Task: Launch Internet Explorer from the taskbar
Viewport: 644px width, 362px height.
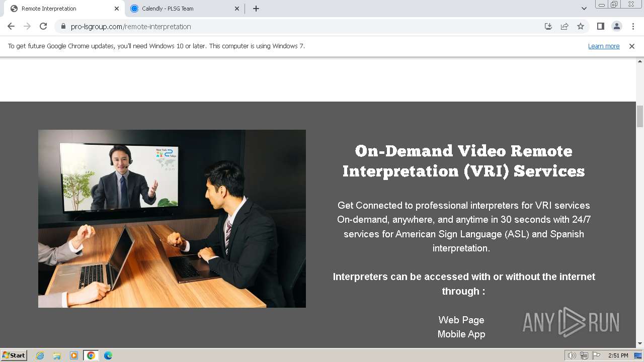Action: (x=40, y=355)
